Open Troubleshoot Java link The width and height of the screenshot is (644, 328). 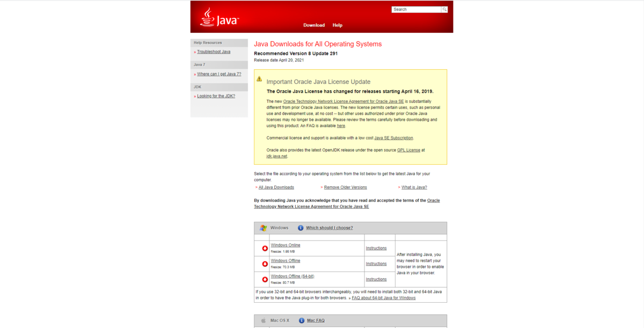point(214,52)
